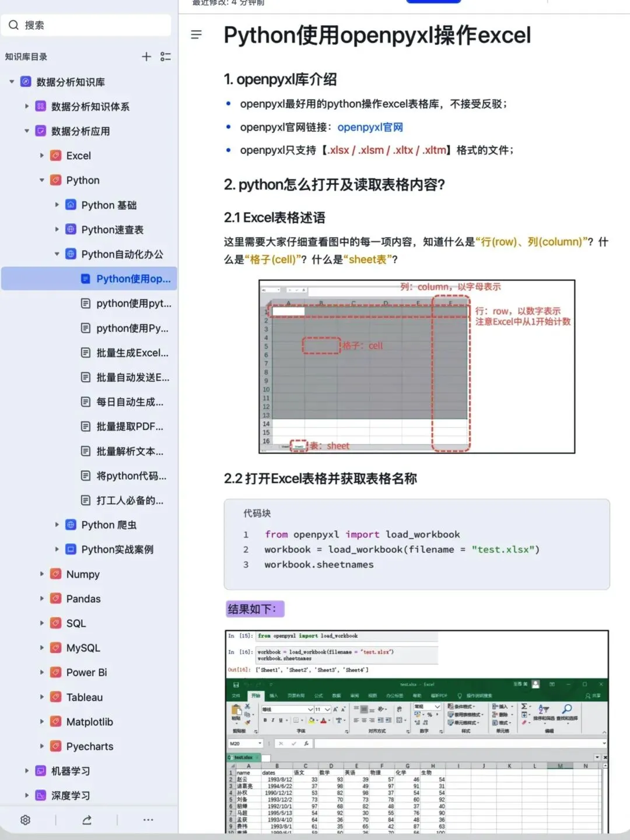Collapse the Python folder arrow

coord(42,180)
